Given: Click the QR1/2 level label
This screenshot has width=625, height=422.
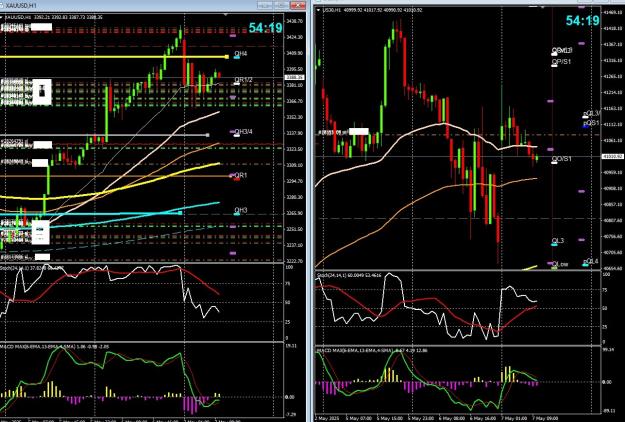Looking at the screenshot, I should pyautogui.click(x=243, y=80).
